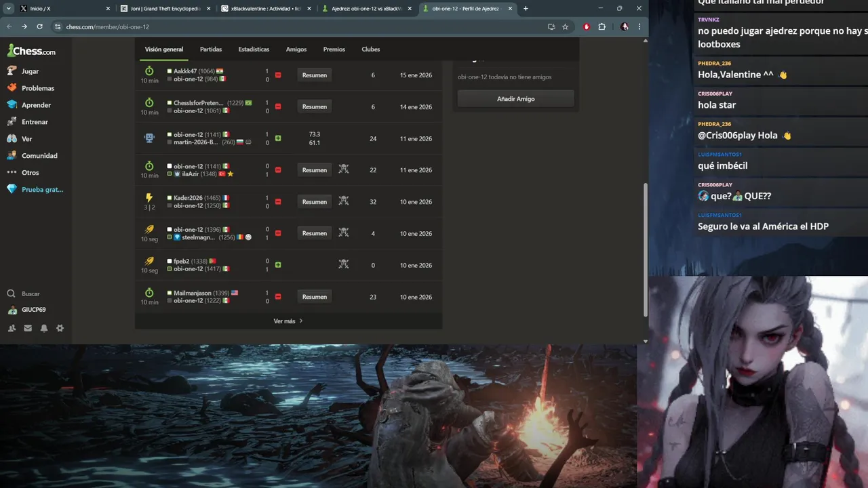Open bot martin-2026-B profile

coord(196,142)
